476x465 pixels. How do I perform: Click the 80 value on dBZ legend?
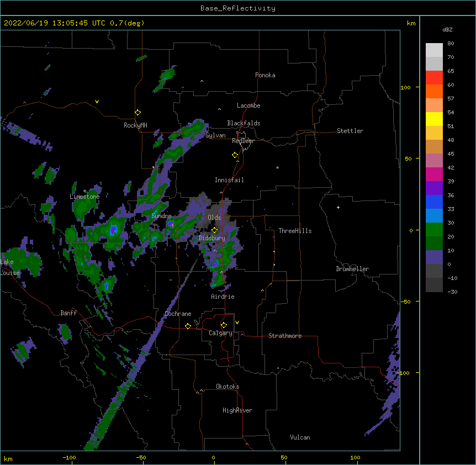[451, 44]
